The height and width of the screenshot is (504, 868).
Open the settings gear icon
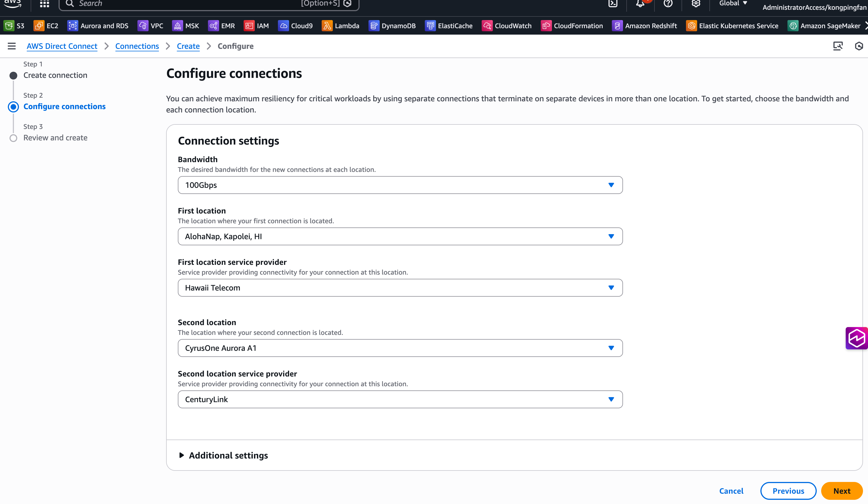pyautogui.click(x=696, y=3)
